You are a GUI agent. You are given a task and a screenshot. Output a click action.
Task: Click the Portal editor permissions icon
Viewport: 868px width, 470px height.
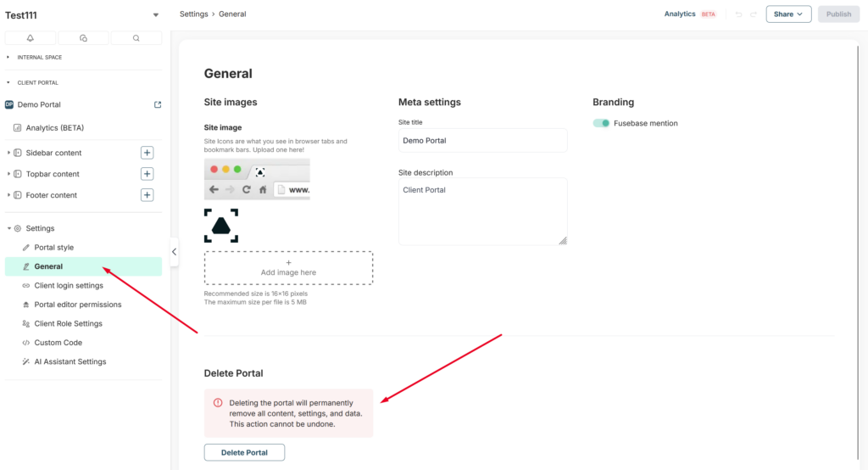26,305
